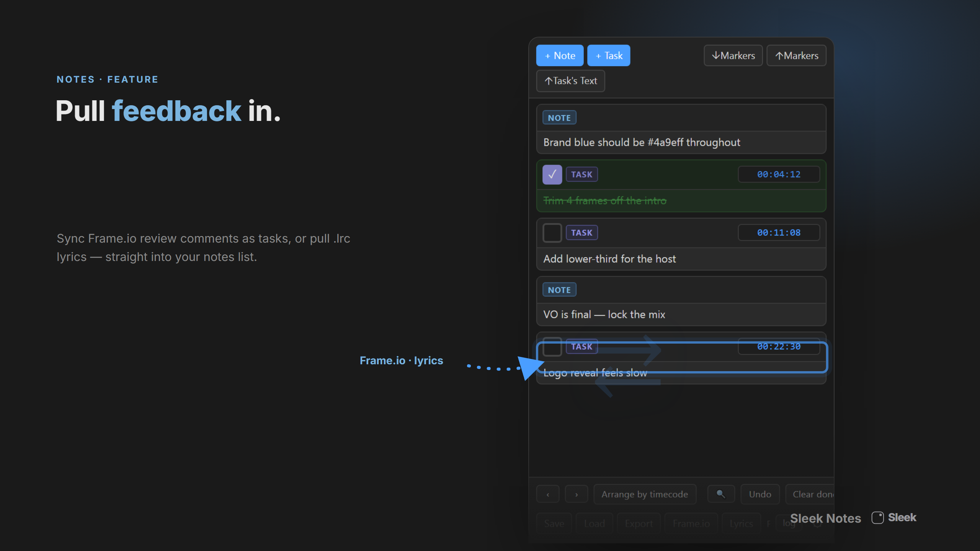Select the struck-through 'Trim 4 frames off the intro' text

(605, 201)
